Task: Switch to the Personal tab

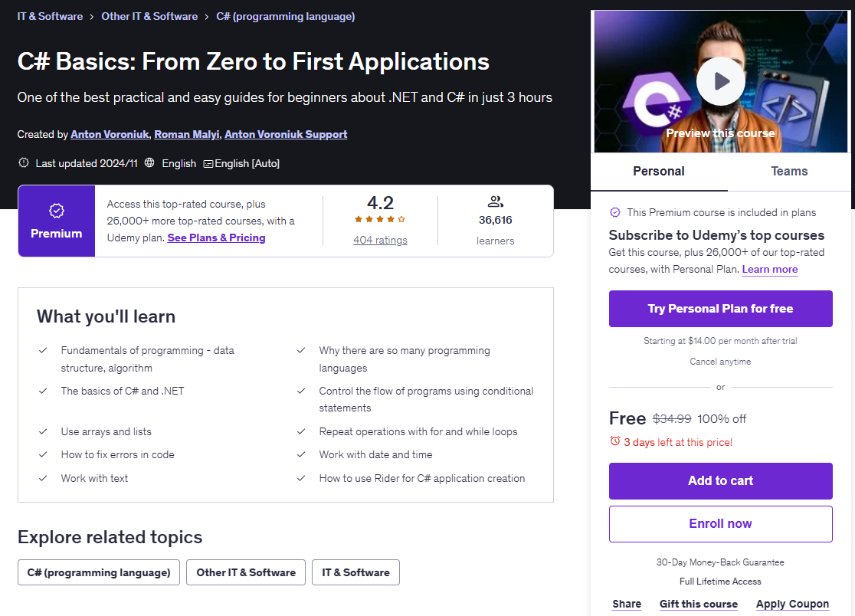Action: [659, 172]
